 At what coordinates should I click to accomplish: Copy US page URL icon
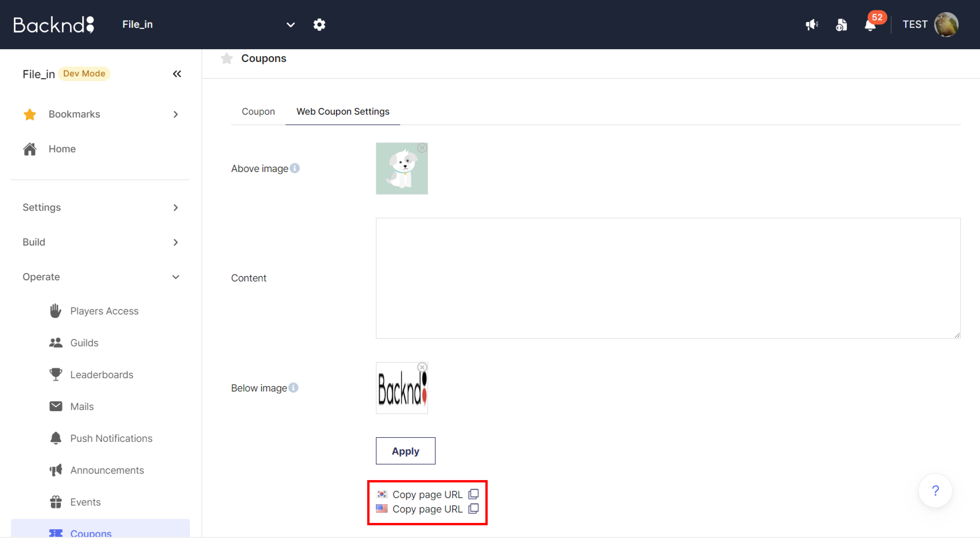click(473, 509)
